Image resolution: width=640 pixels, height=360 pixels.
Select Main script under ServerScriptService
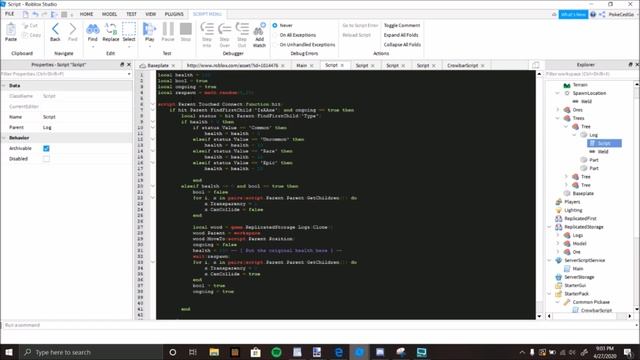point(578,269)
